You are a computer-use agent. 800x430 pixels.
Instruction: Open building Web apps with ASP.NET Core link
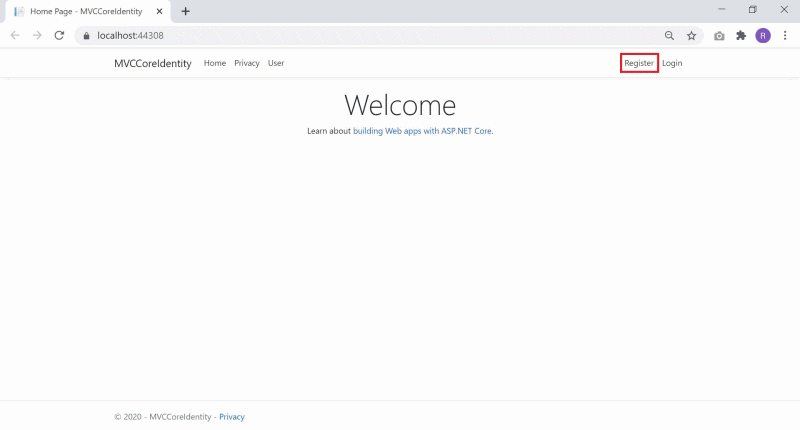pos(422,131)
